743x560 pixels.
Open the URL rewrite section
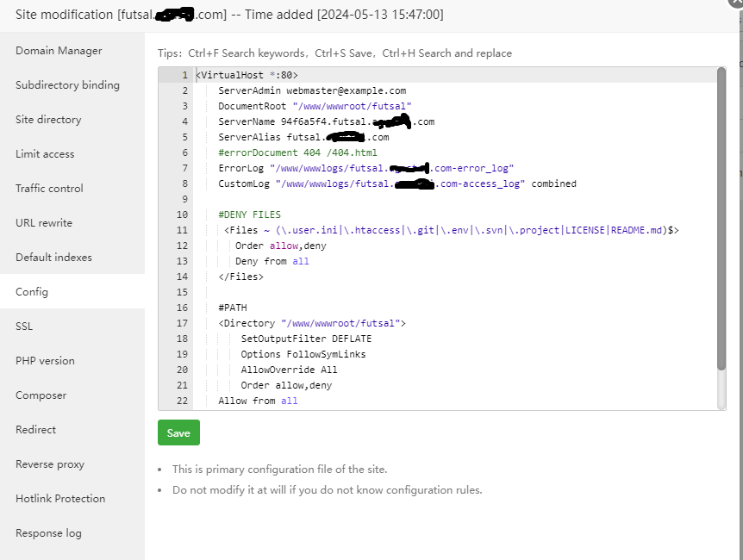pos(44,223)
